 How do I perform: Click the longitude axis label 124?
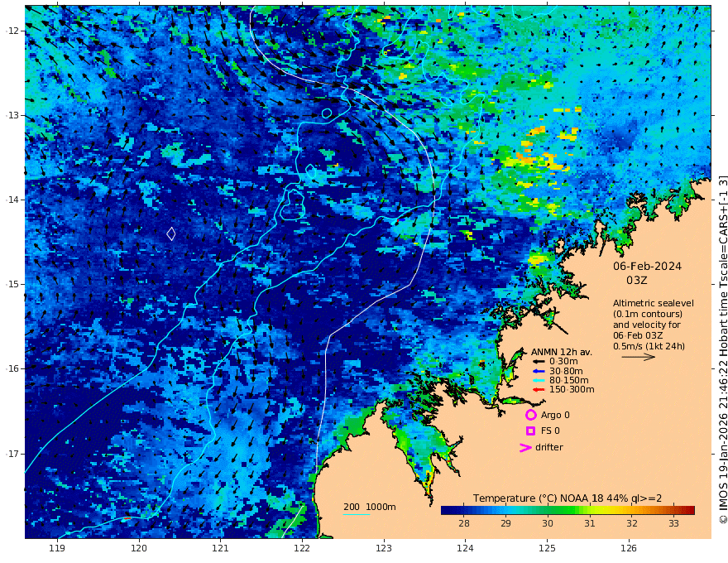click(x=465, y=549)
